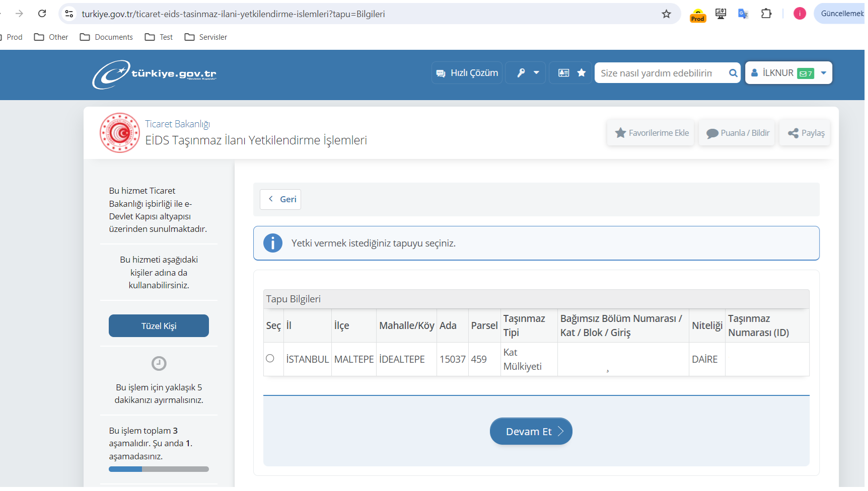This screenshot has width=868, height=491.
Task: Click the 'Mahalle/Köy' column header
Action: click(x=406, y=325)
